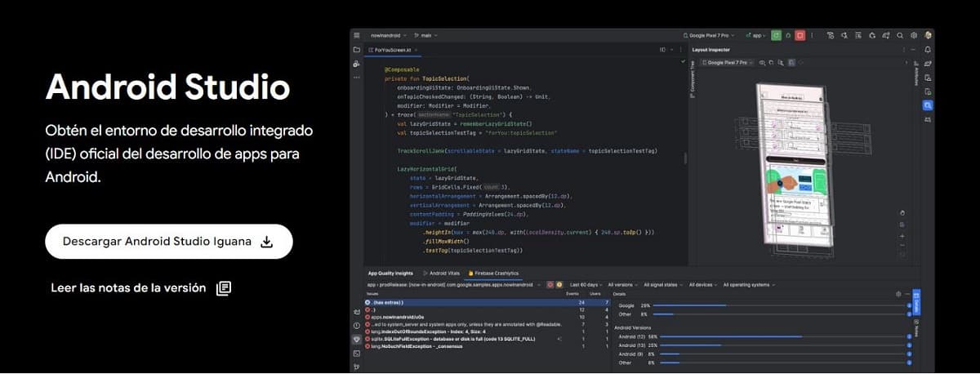Select the App Quality Insights tab
980x374 pixels.
390,274
